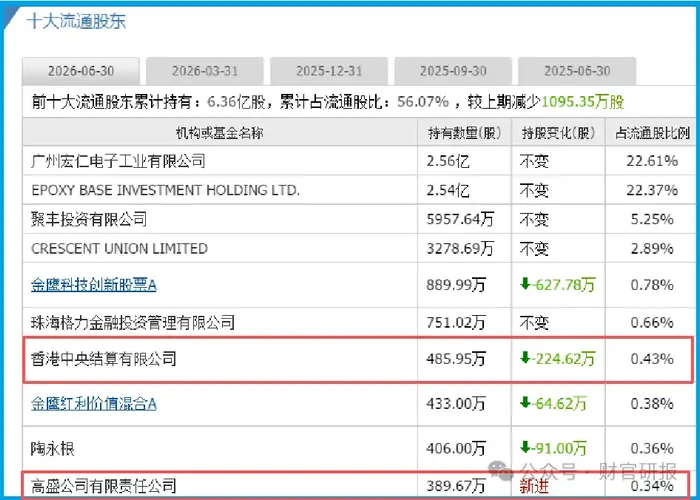Click the -627.78万 change value
This screenshot has width=700, height=500.
558,284
